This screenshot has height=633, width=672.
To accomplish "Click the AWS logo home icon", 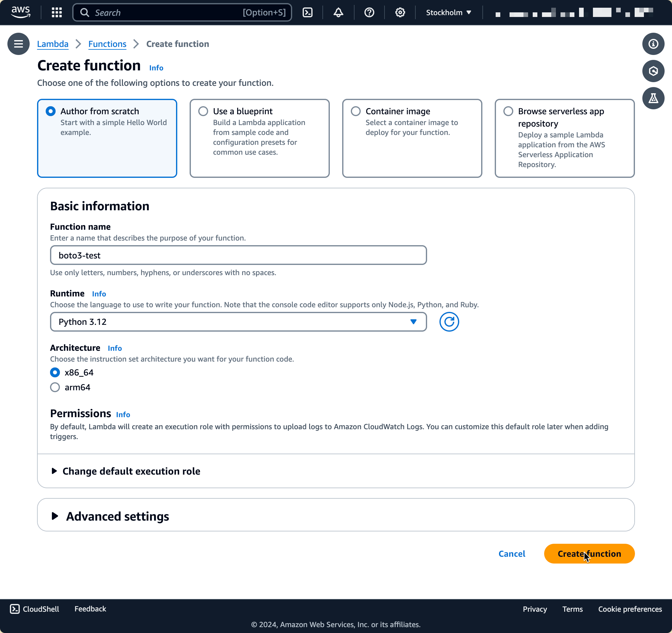I will (x=21, y=12).
